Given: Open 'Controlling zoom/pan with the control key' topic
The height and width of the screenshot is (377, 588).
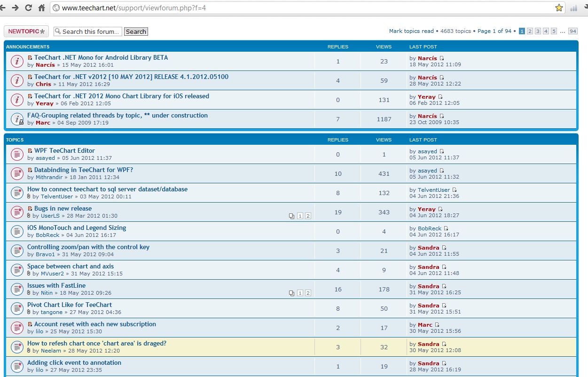Looking at the screenshot, I should pos(88,247).
